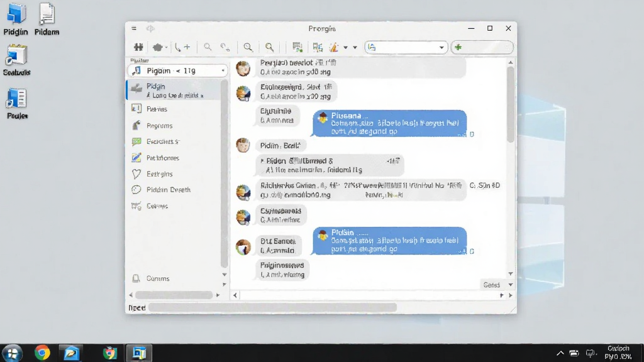This screenshot has height=362, width=644.
Task: Open the Windows Start button
Action: tap(12, 353)
